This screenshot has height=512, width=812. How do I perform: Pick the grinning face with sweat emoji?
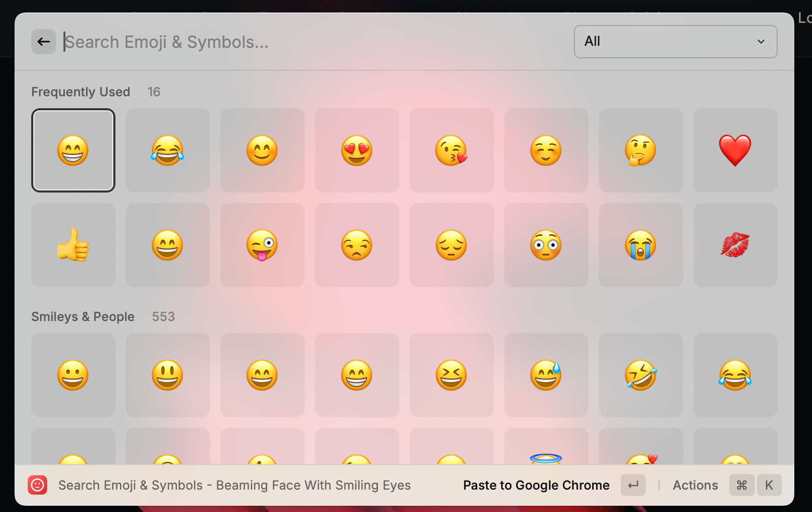(546, 375)
